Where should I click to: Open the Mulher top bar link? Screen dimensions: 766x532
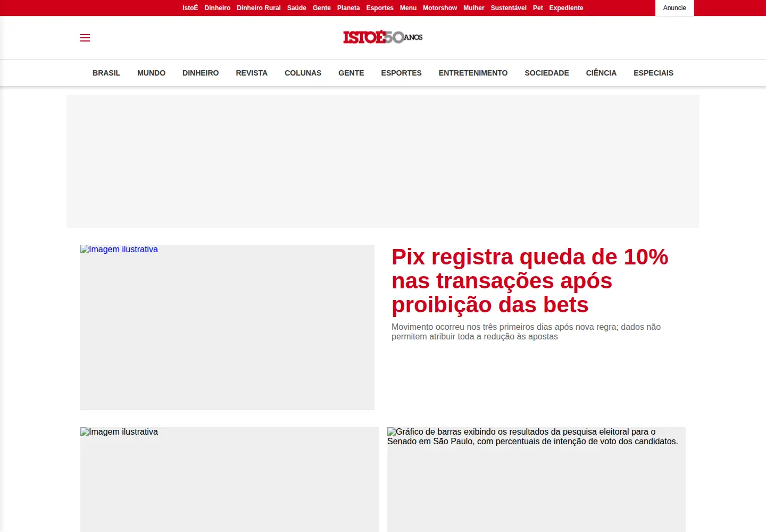(x=474, y=8)
